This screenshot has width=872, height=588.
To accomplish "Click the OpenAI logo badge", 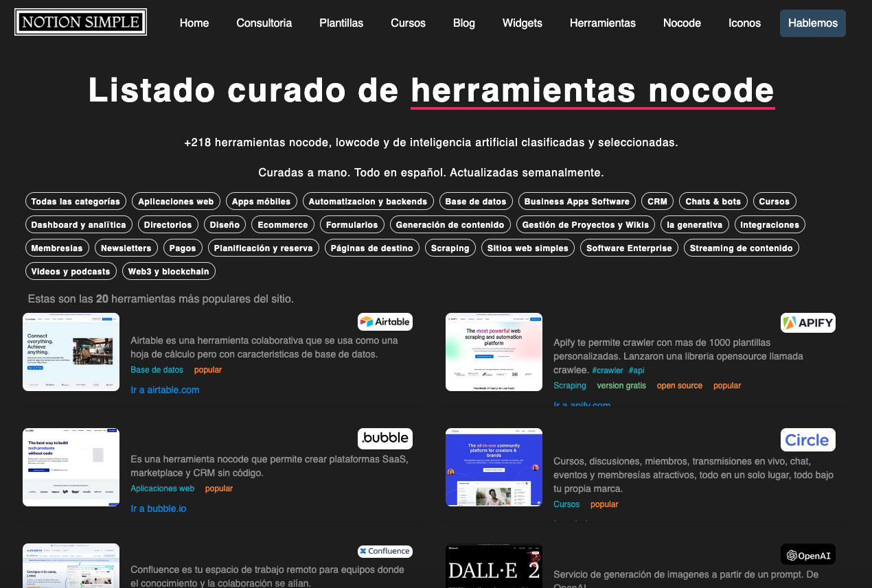I will [x=808, y=554].
